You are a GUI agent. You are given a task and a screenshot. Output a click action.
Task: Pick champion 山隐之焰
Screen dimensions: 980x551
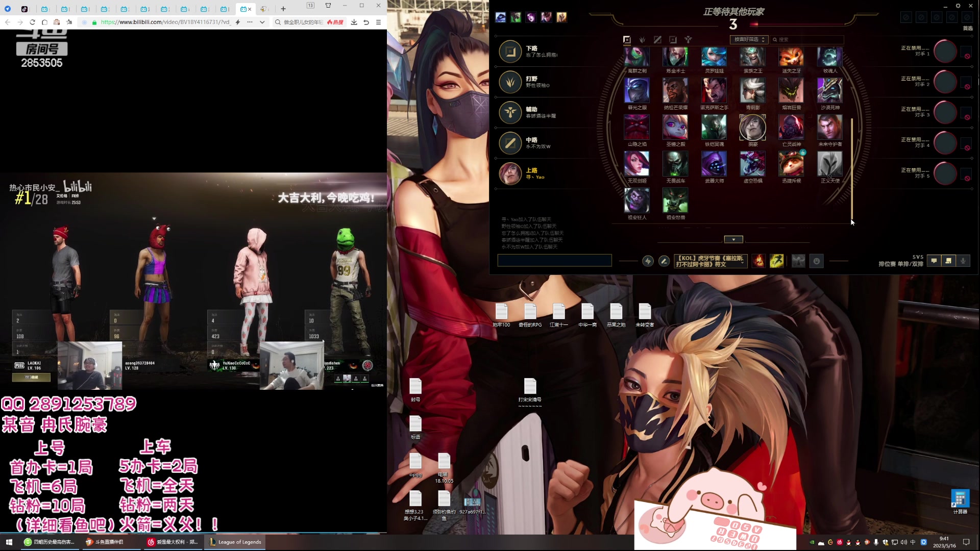[636, 127]
